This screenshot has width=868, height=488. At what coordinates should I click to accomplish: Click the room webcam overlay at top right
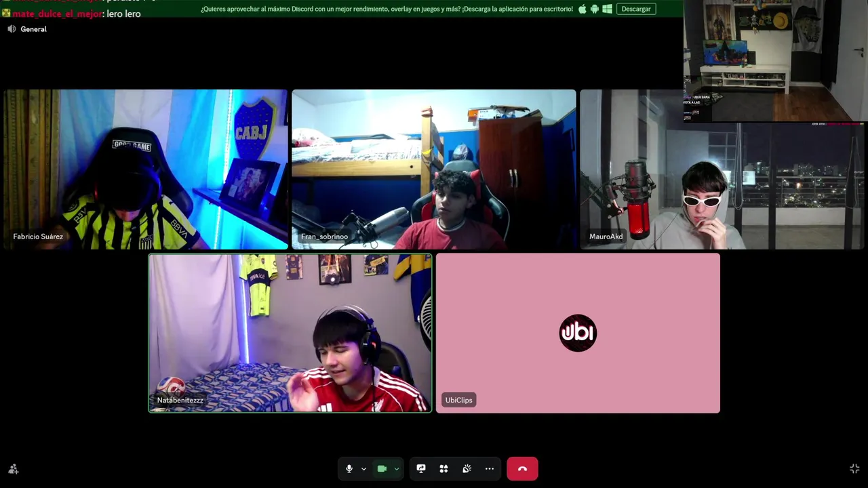(x=776, y=61)
